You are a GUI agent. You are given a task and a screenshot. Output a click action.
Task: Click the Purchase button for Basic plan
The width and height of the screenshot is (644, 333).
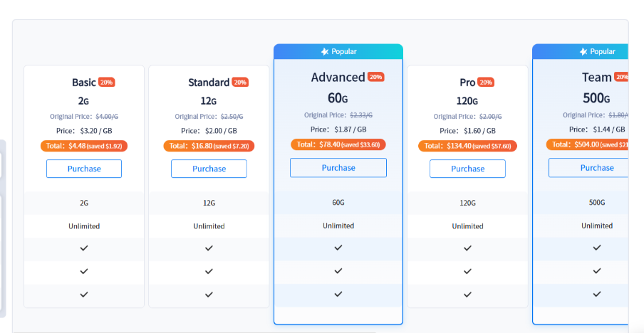84,169
